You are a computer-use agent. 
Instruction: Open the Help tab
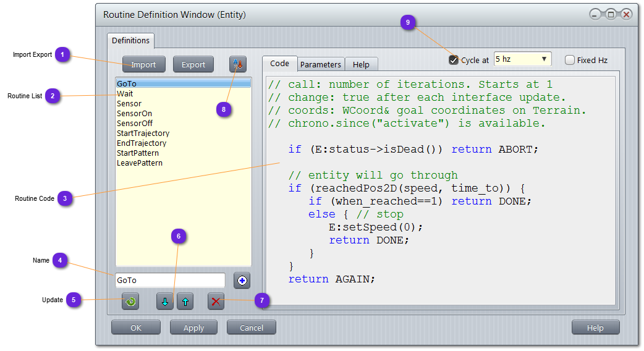[361, 64]
